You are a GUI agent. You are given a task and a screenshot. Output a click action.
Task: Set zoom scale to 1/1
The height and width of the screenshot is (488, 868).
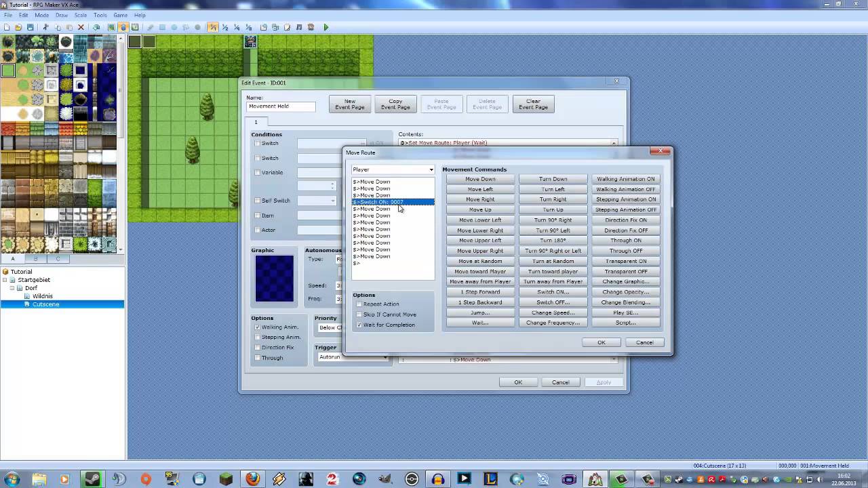click(213, 27)
